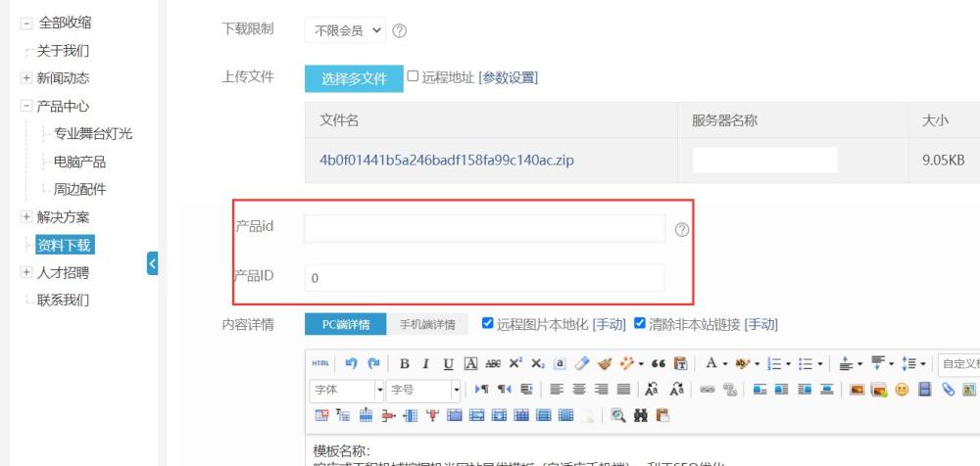Uncheck 远程图片本地化 checkbox
Image resolution: width=980 pixels, height=466 pixels.
click(x=487, y=323)
